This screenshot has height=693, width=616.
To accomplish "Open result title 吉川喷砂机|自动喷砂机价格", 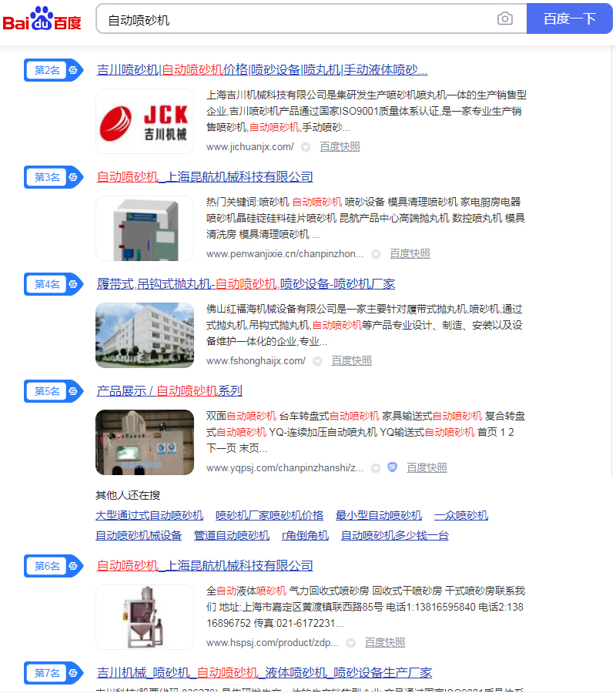I will (x=262, y=70).
